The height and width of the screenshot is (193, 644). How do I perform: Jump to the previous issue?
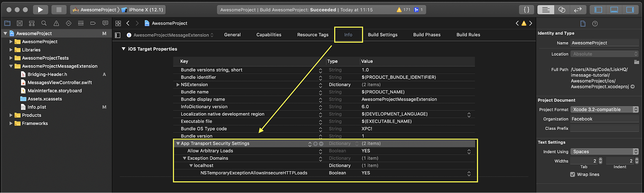pyautogui.click(x=517, y=23)
